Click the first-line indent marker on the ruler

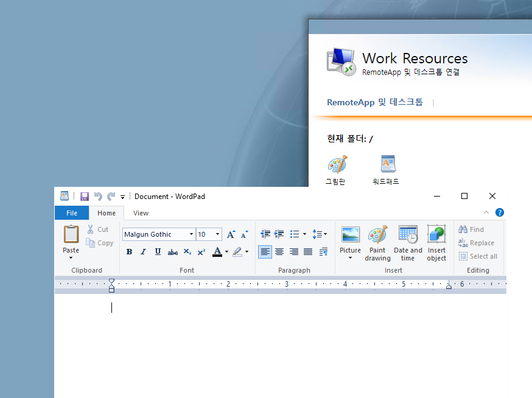click(x=111, y=281)
